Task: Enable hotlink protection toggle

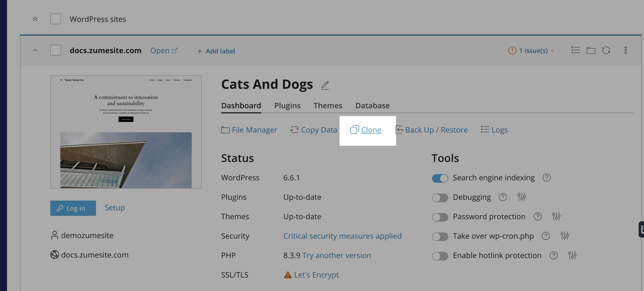Action: click(x=440, y=256)
